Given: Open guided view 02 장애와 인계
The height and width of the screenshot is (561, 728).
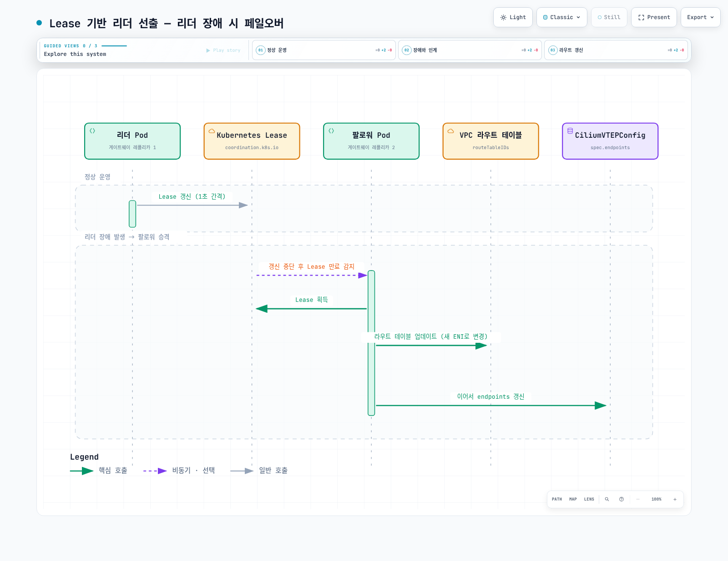Looking at the screenshot, I should (470, 50).
